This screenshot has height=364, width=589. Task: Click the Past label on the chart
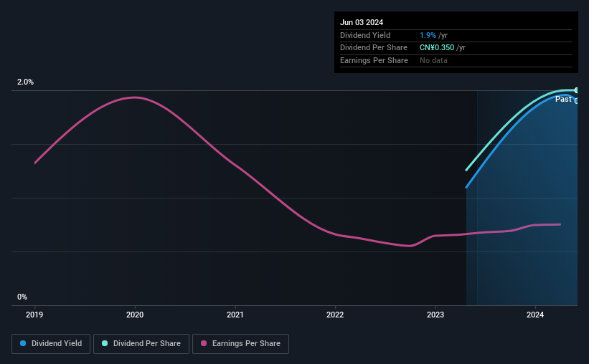563,99
